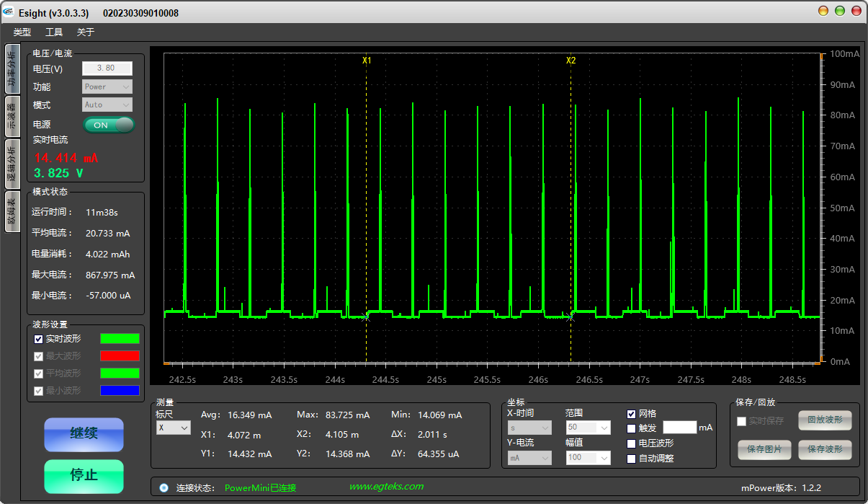
Task: Toggle the 电源 ON switch
Action: (x=109, y=125)
